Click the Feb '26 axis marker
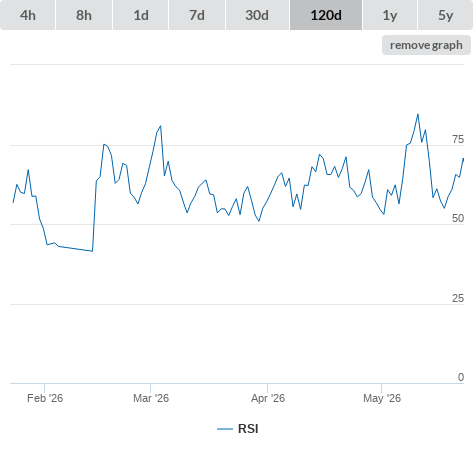Viewport: 474px width, 455px height. click(45, 398)
